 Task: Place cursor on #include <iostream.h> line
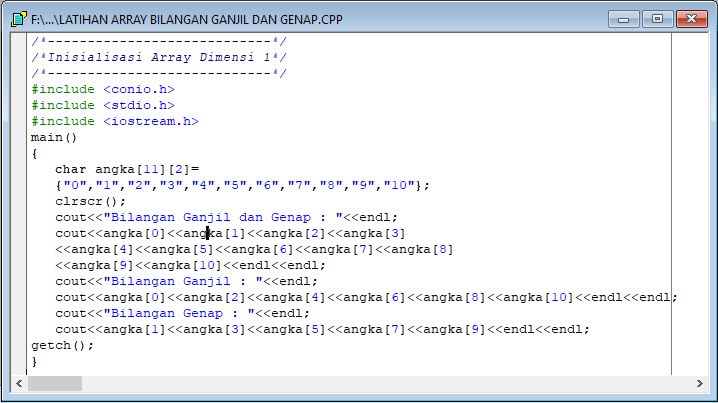pyautogui.click(x=115, y=121)
